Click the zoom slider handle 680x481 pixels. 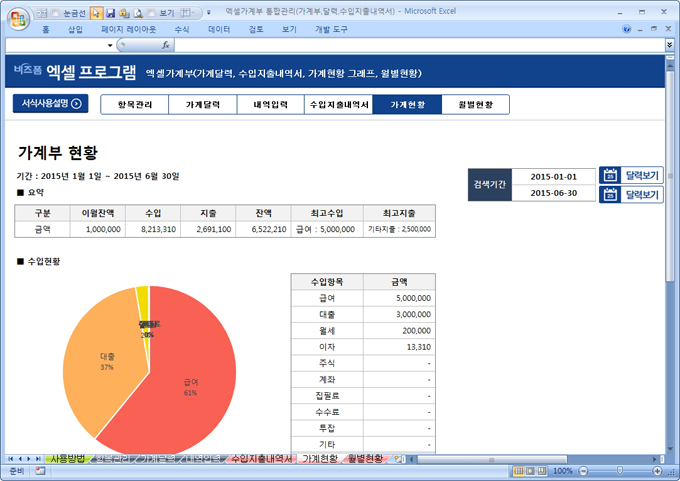coord(620,471)
